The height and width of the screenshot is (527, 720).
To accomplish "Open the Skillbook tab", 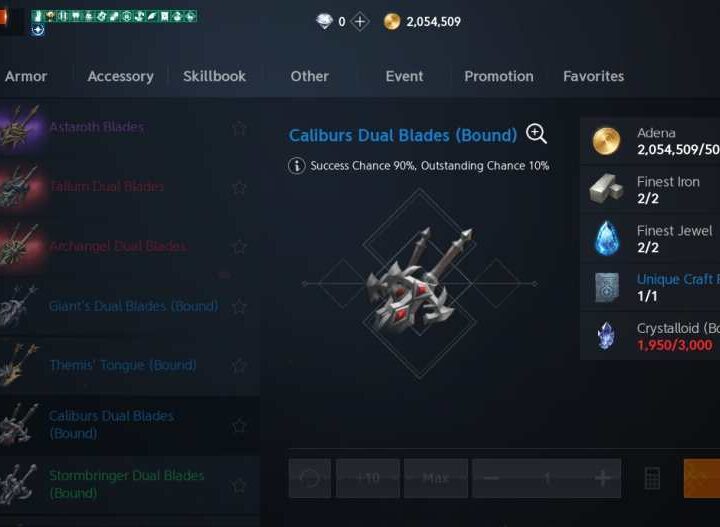I will click(x=214, y=76).
